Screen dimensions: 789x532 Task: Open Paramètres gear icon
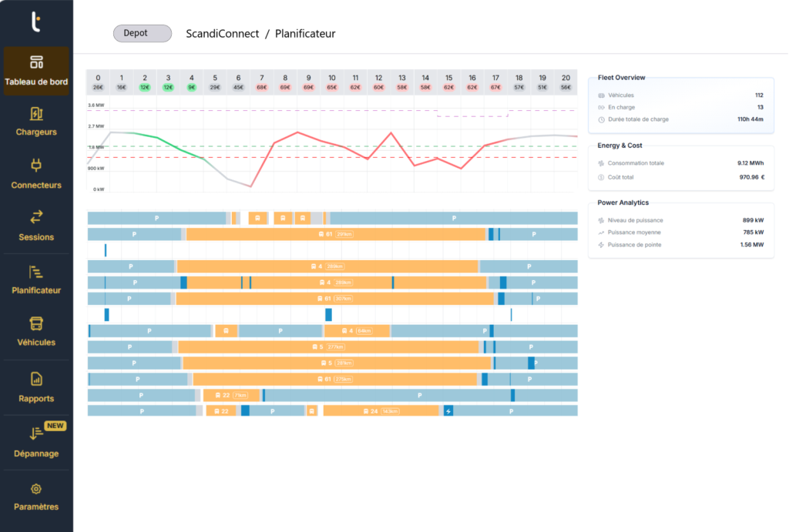tap(36, 489)
